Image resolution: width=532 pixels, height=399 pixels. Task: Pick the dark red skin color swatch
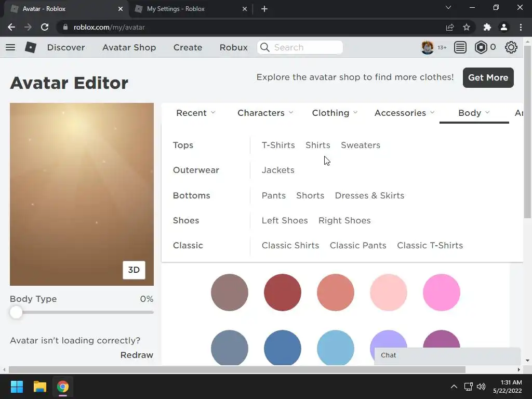click(282, 292)
